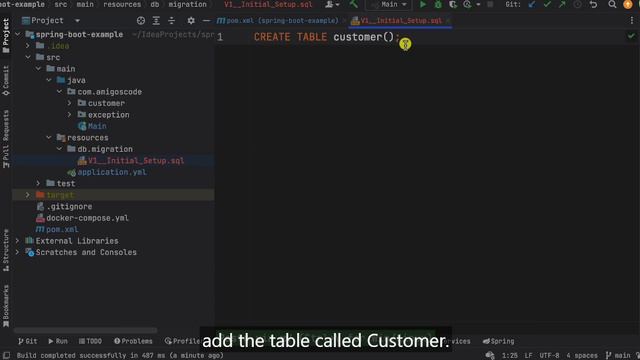
Task: Commit changes via Git checkmark icon
Action: coord(547,4)
